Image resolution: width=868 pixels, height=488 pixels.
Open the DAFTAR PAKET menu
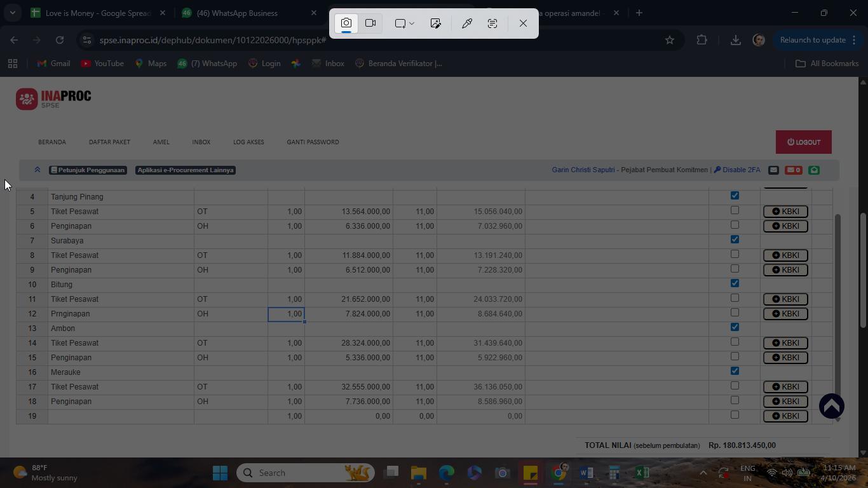pos(109,142)
